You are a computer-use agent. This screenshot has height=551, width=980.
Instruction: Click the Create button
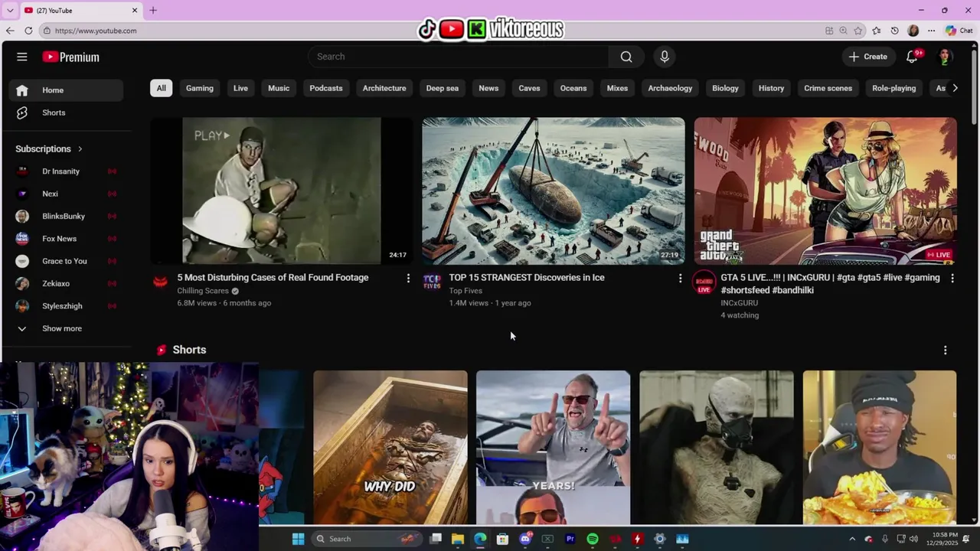point(867,57)
